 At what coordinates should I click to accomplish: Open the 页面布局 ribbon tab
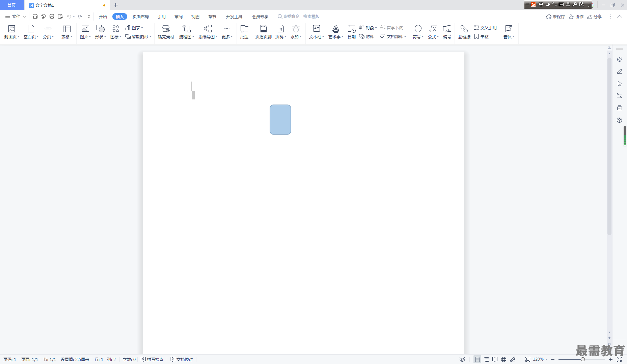click(x=141, y=17)
